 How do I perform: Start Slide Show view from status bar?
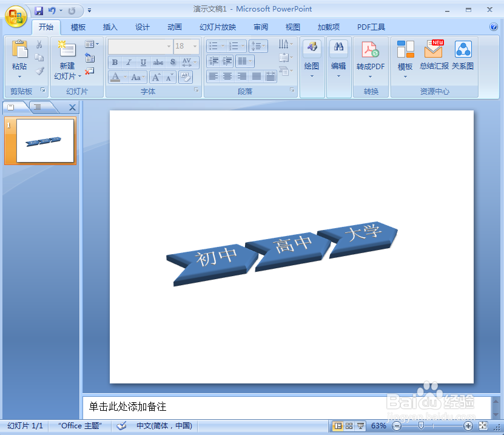coord(360,426)
